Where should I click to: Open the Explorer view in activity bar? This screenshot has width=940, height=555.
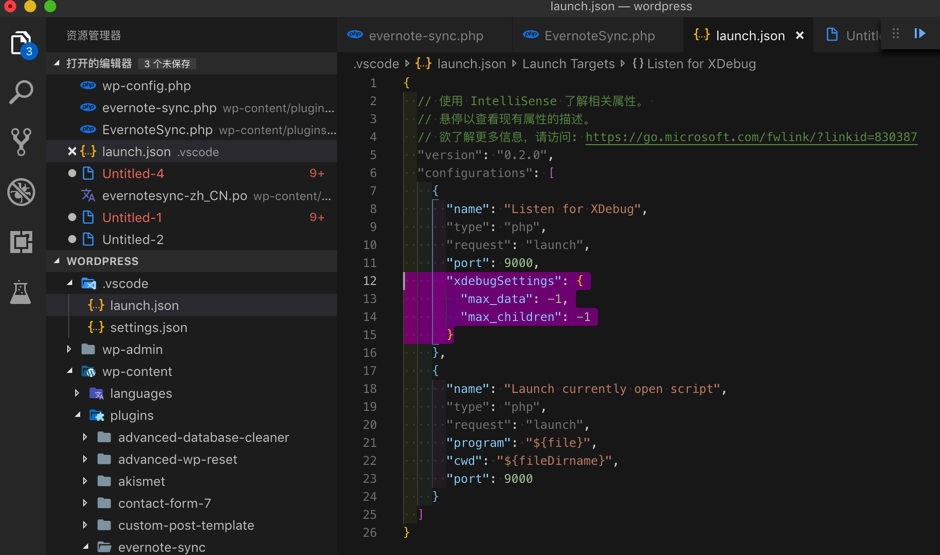pyautogui.click(x=21, y=43)
